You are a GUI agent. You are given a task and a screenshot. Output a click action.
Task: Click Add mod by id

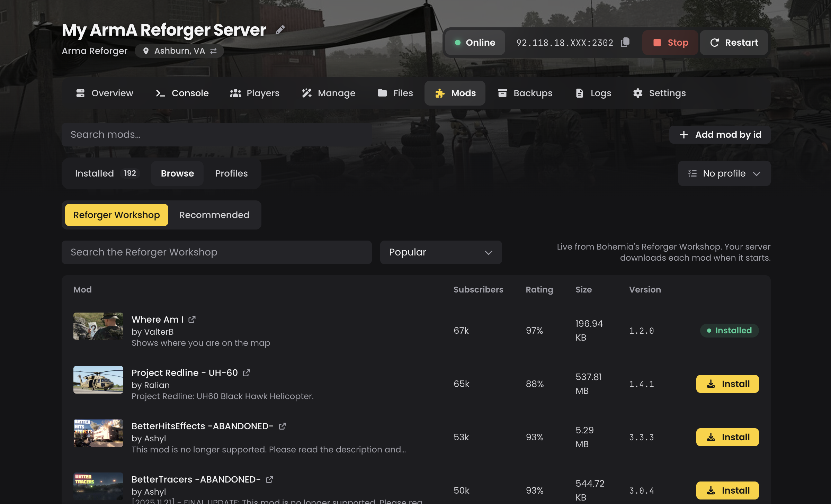point(720,135)
